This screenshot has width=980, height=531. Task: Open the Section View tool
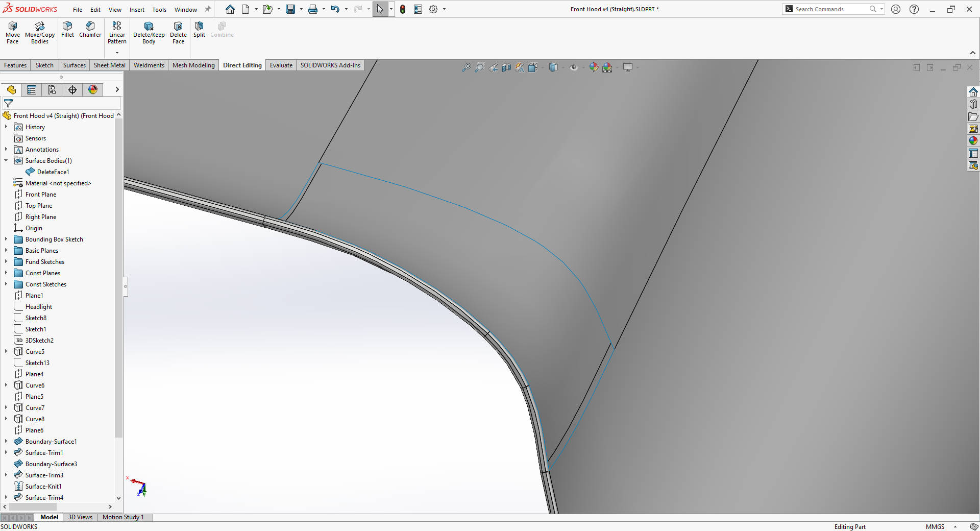pos(506,67)
